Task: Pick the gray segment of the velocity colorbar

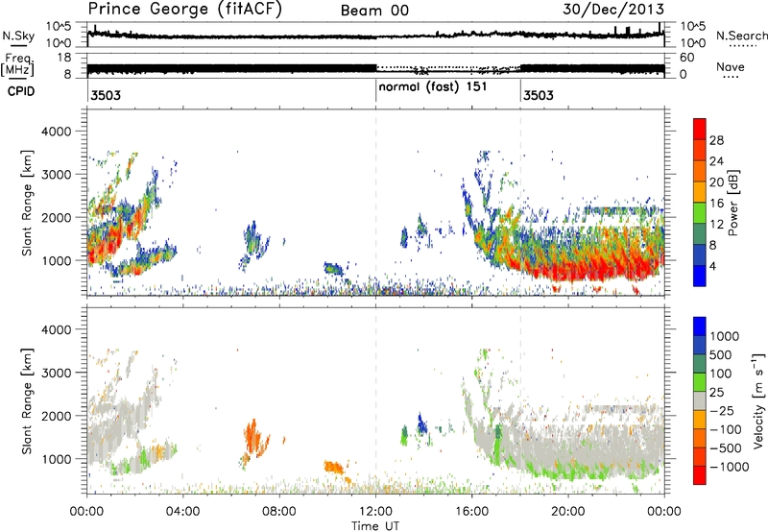Action: tap(700, 401)
